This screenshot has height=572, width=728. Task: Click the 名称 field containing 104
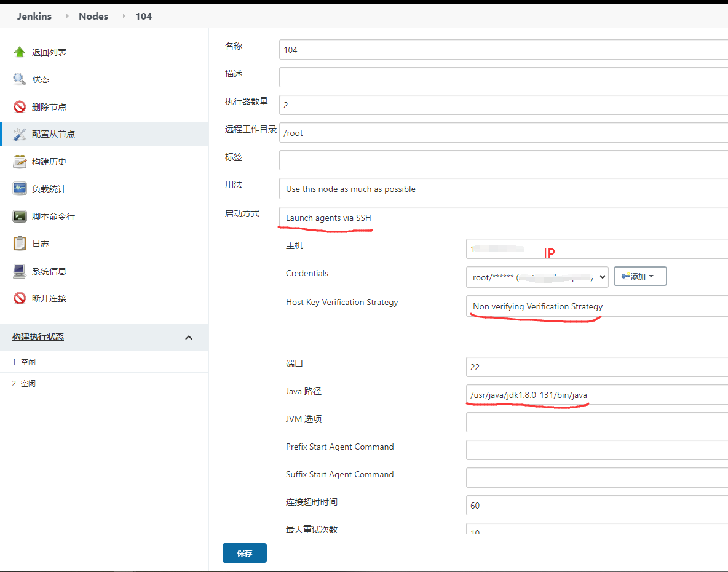504,50
